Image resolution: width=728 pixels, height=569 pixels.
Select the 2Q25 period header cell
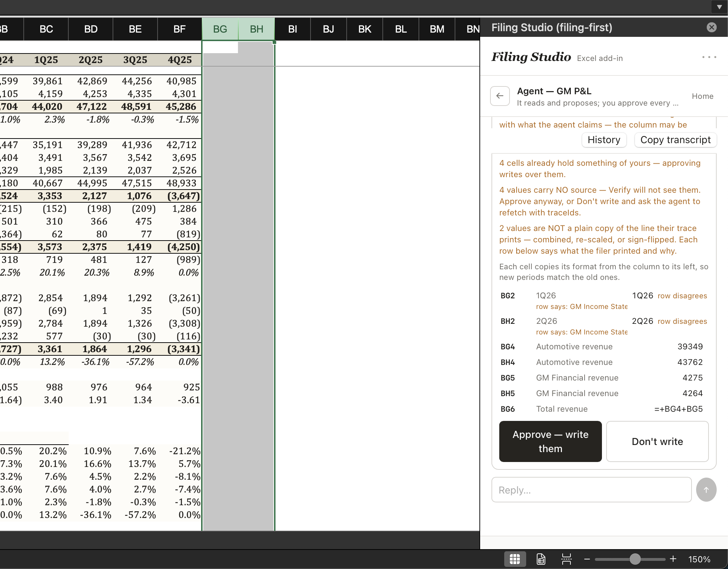(x=91, y=60)
